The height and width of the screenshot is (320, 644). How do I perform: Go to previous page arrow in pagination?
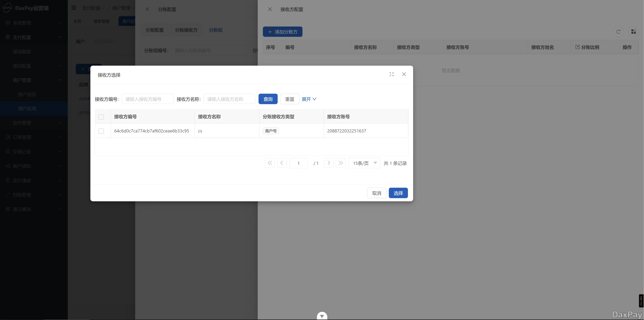282,163
